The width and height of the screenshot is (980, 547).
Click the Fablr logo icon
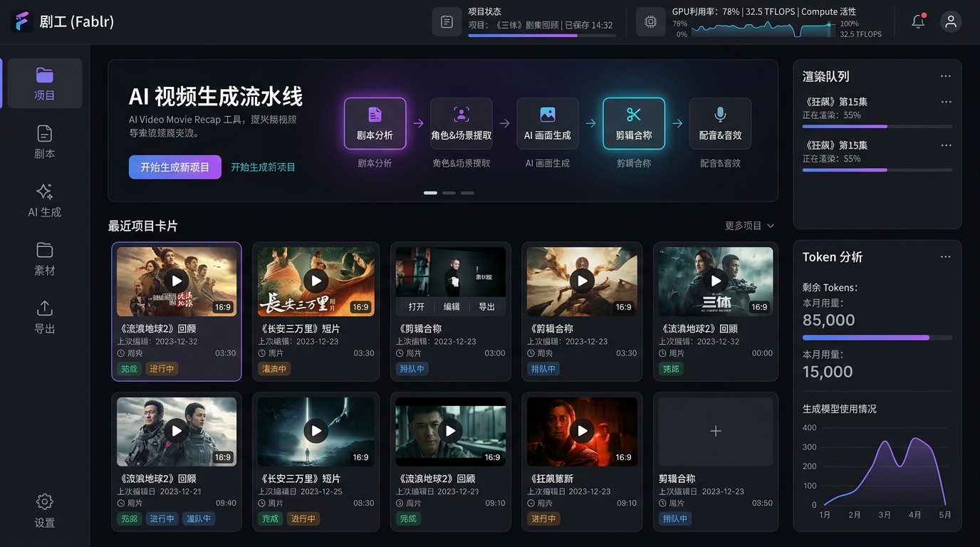pyautogui.click(x=22, y=21)
